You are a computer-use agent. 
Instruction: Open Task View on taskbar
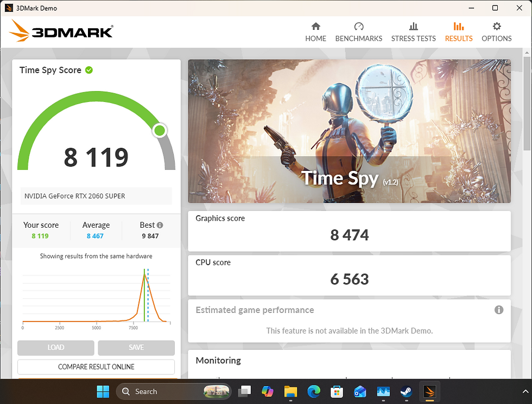(x=244, y=392)
